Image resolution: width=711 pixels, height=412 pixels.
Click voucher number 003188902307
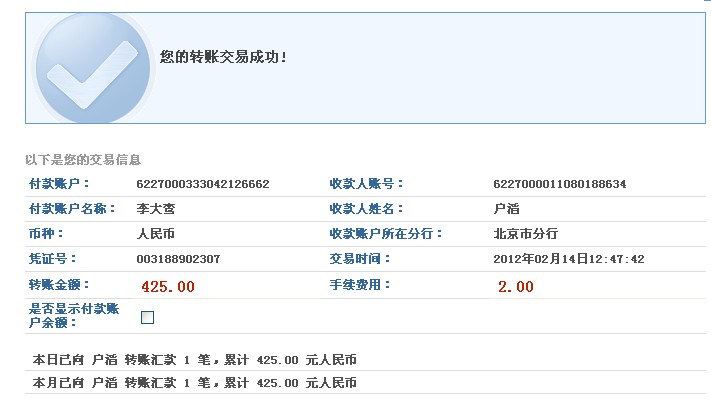pos(178,259)
